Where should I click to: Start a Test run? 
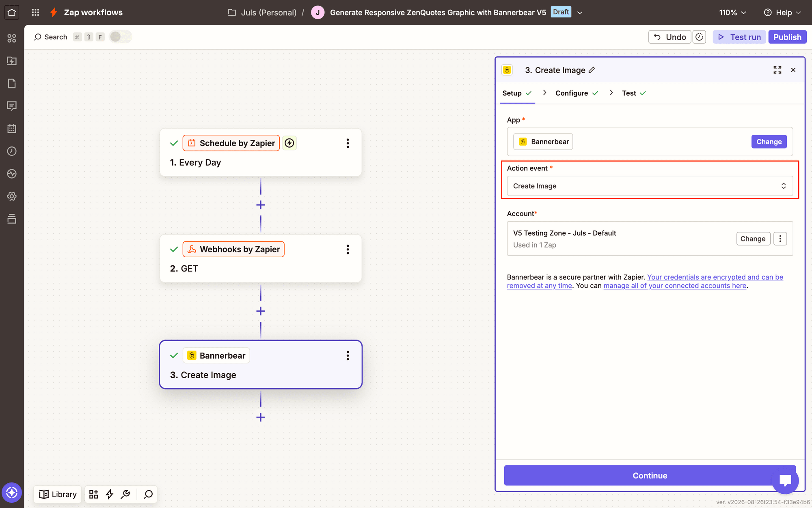coord(739,37)
